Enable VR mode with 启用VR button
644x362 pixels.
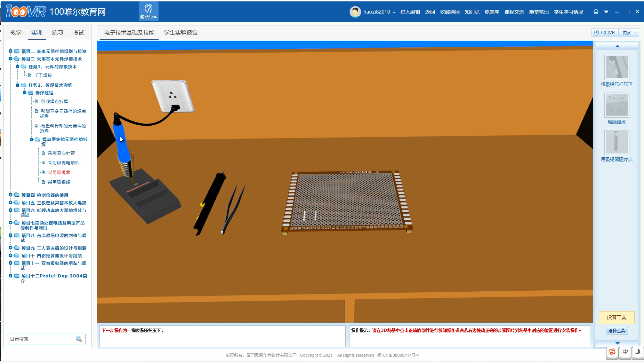coord(605,32)
